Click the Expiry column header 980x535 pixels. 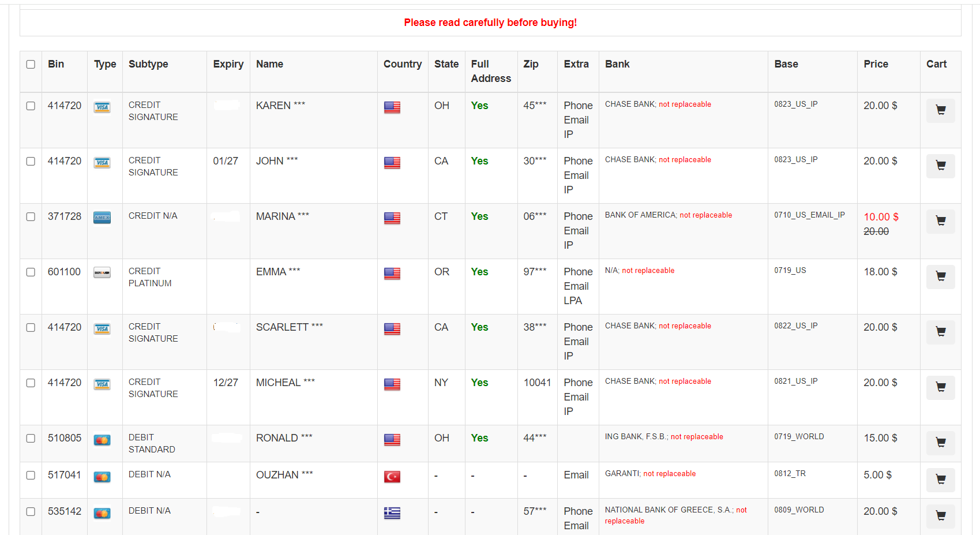(228, 64)
